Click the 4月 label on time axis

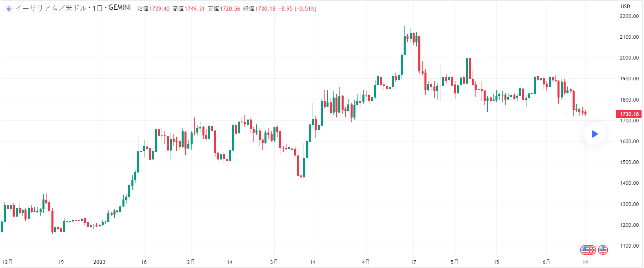366,262
